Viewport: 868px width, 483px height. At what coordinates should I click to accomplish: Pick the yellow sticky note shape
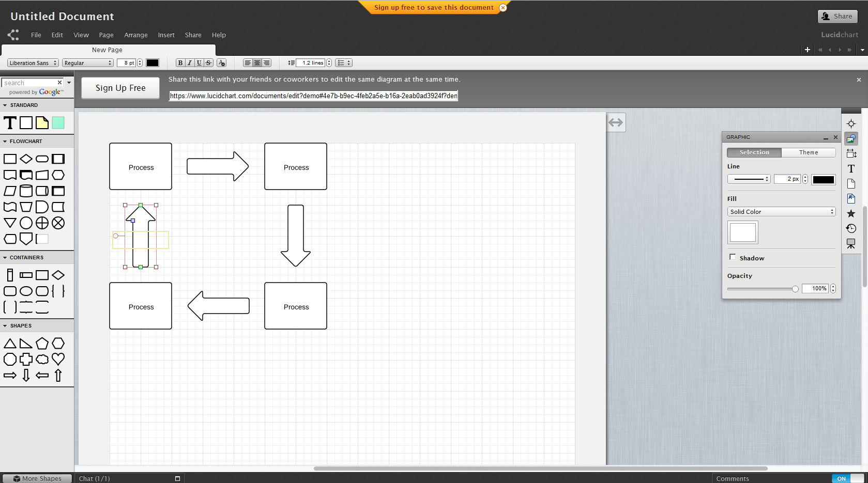42,123
